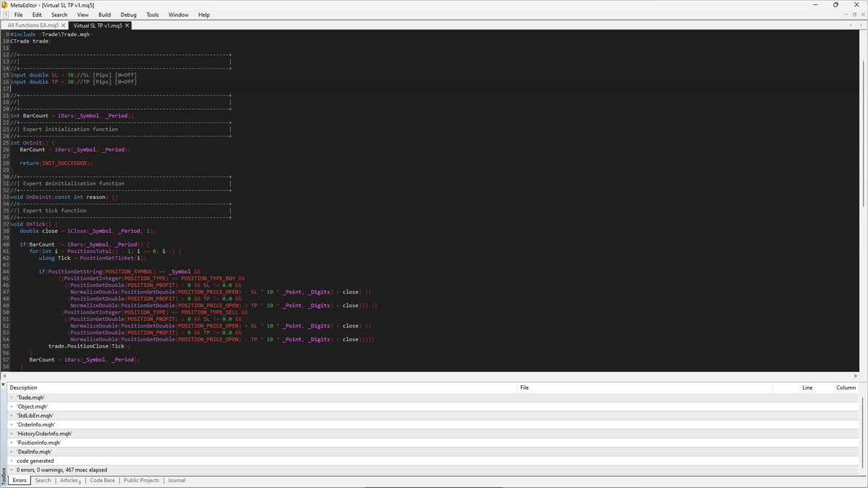Switch to the Search toolbox tab
The width and height of the screenshot is (868, 488).
click(43, 480)
